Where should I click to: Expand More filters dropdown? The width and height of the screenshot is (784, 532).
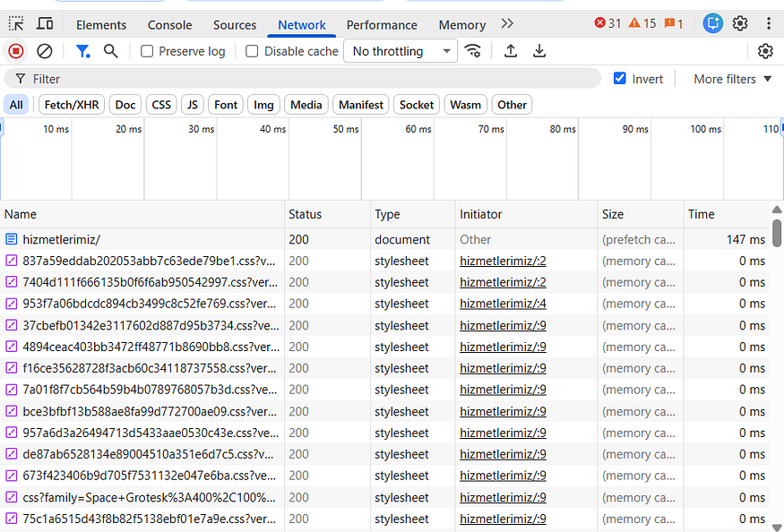click(733, 79)
